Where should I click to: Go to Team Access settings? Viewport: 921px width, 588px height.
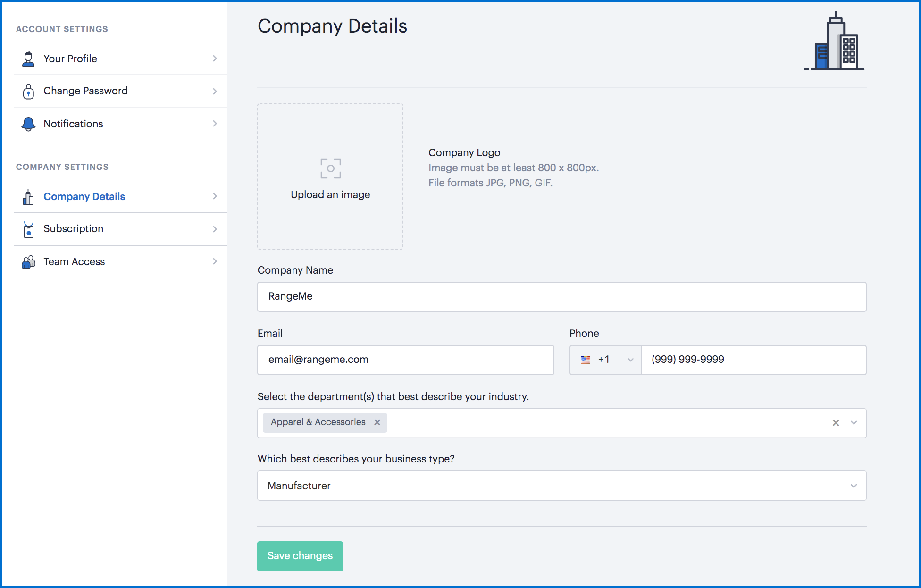[74, 262]
